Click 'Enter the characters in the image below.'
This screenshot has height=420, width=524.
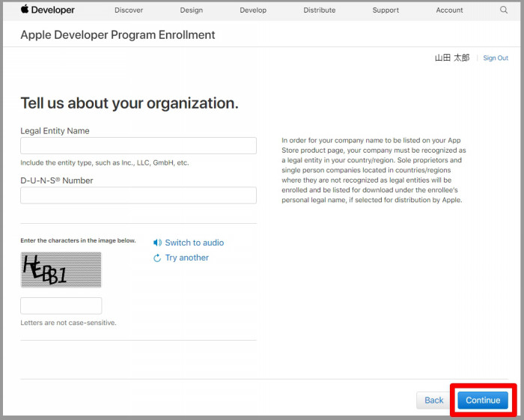pos(78,240)
